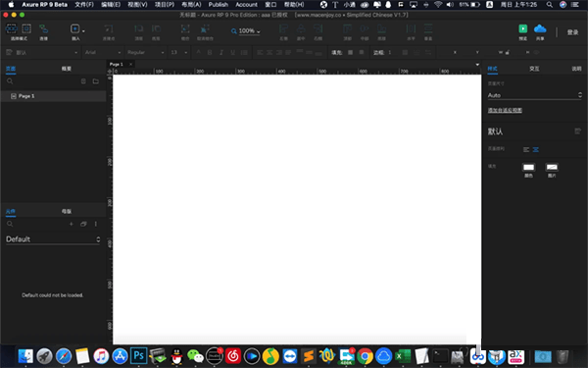588x368 pixels.
Task: Switch to the Masters tab
Action: tap(67, 211)
